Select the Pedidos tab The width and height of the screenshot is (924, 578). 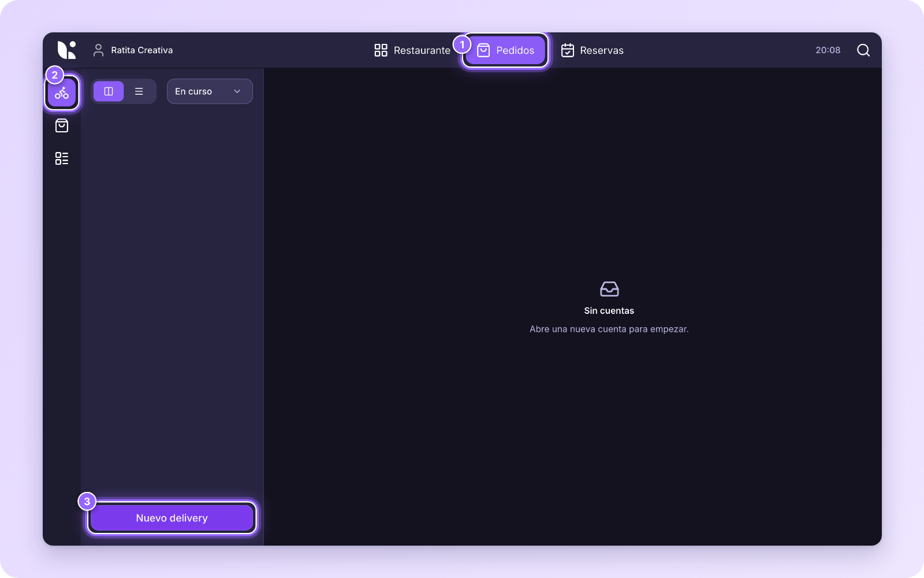(x=505, y=50)
